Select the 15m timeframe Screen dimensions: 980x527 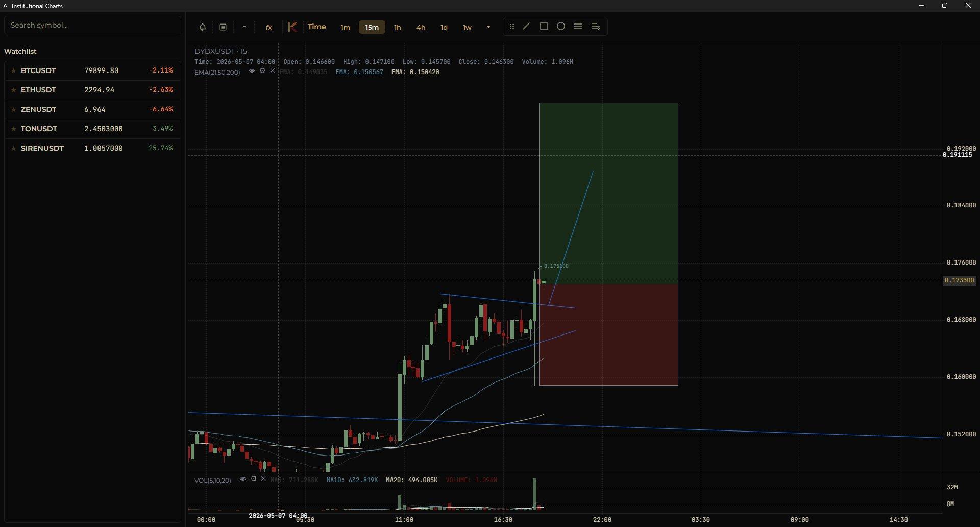pos(372,27)
